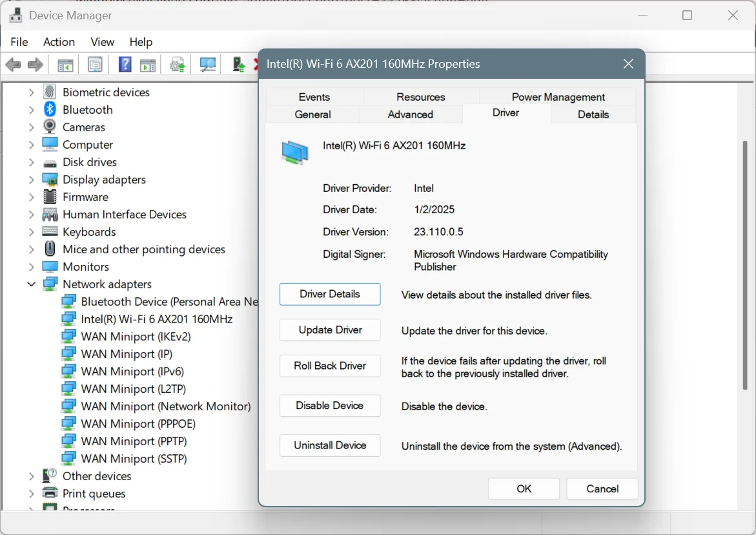Click the Forward arrow in the toolbar
756x535 pixels.
[x=36, y=65]
